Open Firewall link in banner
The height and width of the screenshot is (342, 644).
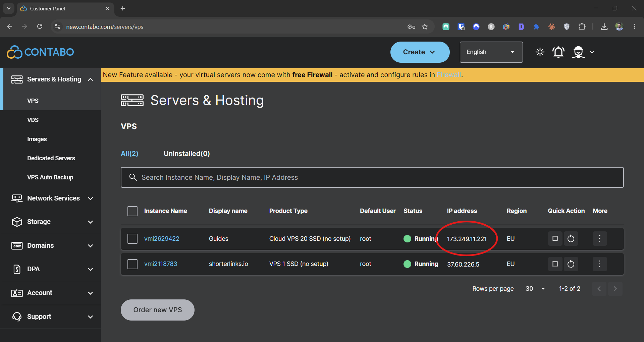449,75
